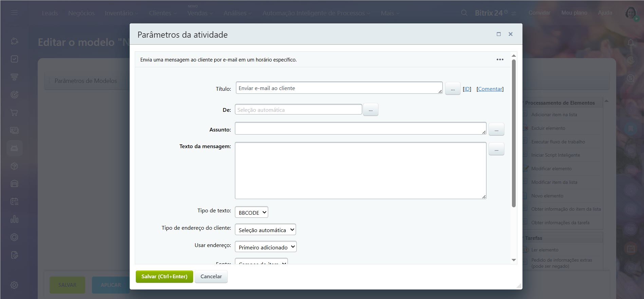
Task: Open the bar chart analytics icon in the left sidebar
Action: tap(14, 219)
